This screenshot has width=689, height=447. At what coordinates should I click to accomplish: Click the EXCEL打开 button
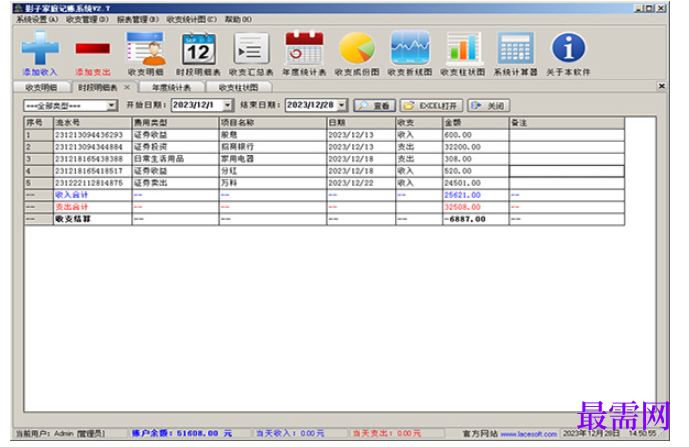pyautogui.click(x=431, y=105)
